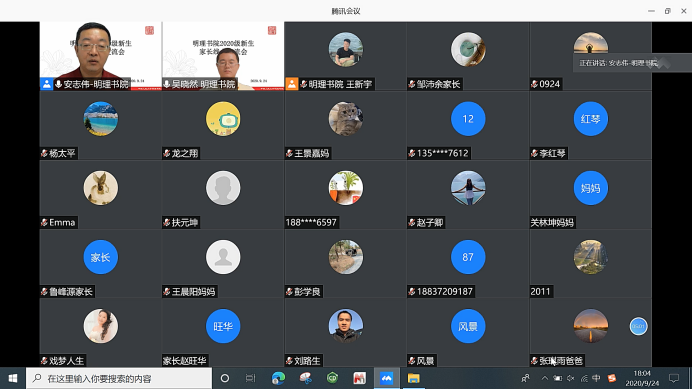Image resolution: width=693 pixels, height=390 pixels.
Task: Open the Windows Start menu
Action: tap(13, 379)
